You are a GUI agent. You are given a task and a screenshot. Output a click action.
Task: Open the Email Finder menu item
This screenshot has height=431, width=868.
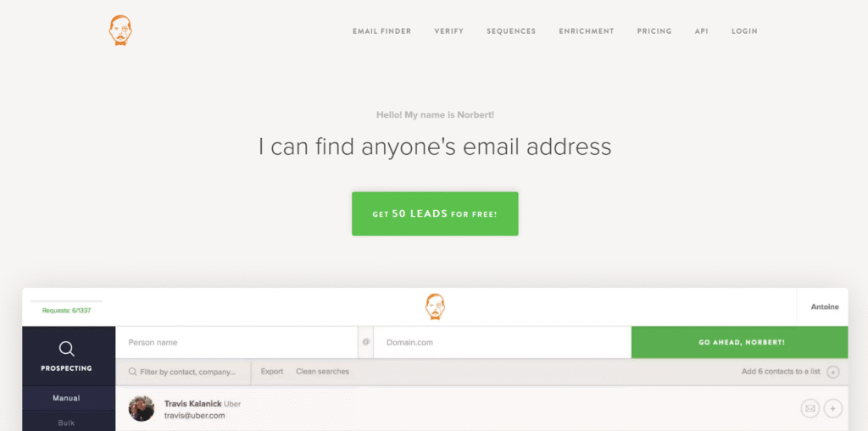tap(382, 31)
